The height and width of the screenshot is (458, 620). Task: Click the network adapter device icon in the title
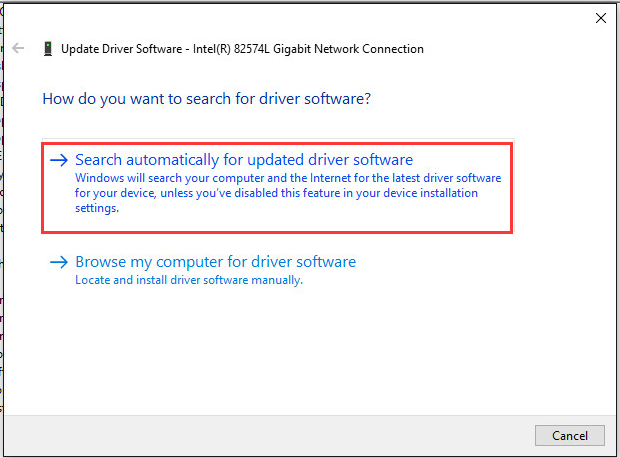click(x=47, y=49)
